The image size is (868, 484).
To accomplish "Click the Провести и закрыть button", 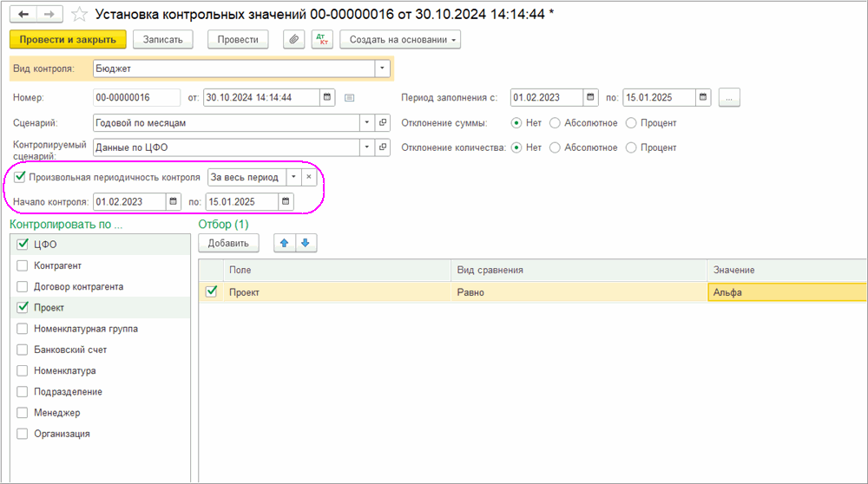I will pos(68,40).
